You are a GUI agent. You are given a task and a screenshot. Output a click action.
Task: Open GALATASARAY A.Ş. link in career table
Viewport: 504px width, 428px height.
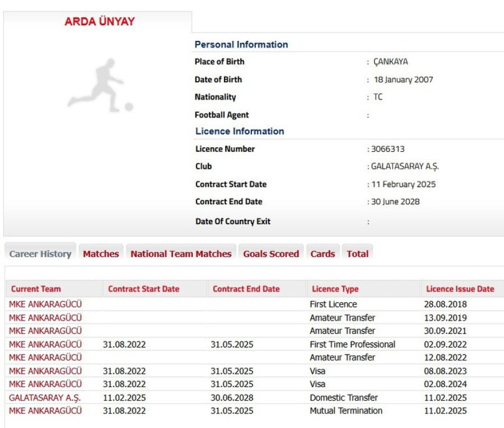click(x=45, y=398)
